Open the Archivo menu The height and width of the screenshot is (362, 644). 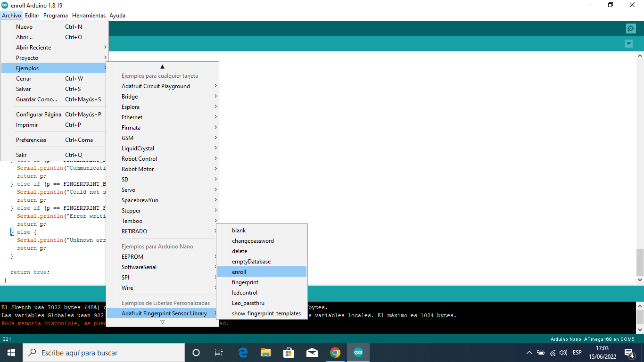11,16
